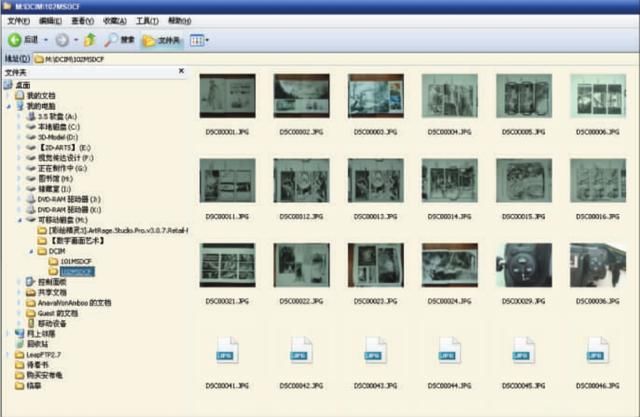This screenshot has height=417, width=640.
Task: Toggle the Folders (文件夹) pane button
Action: click(x=162, y=40)
